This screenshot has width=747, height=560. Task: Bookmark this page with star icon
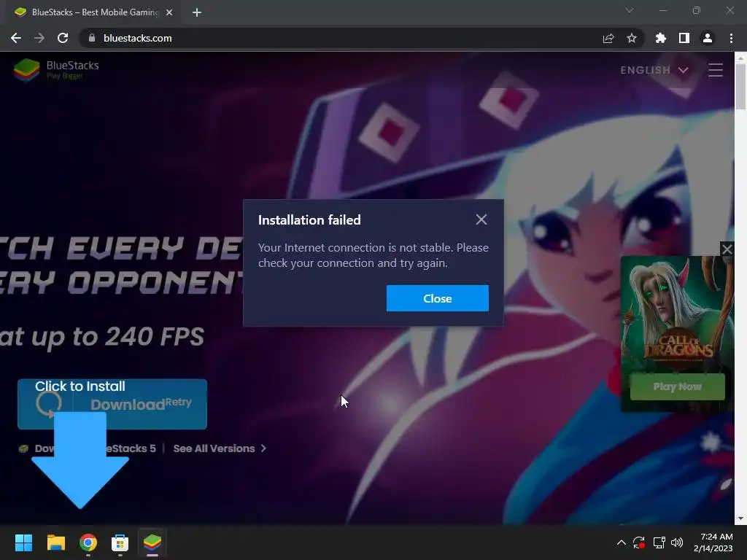(632, 38)
